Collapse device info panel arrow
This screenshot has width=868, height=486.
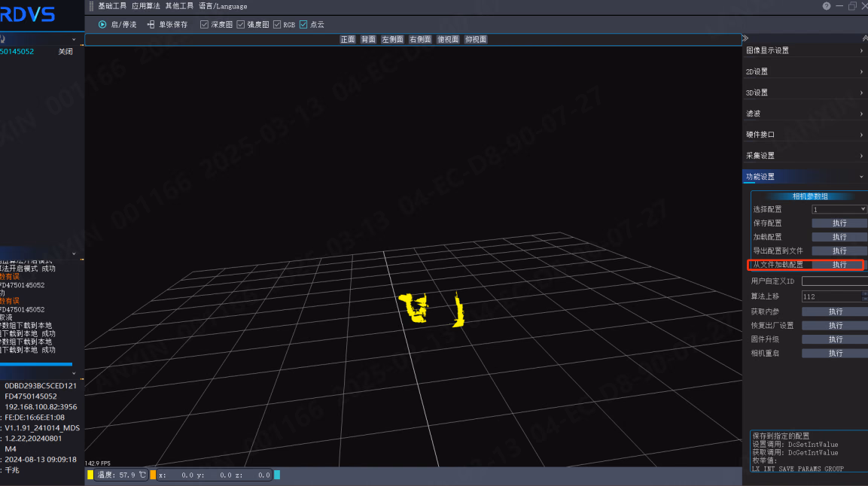coord(75,373)
